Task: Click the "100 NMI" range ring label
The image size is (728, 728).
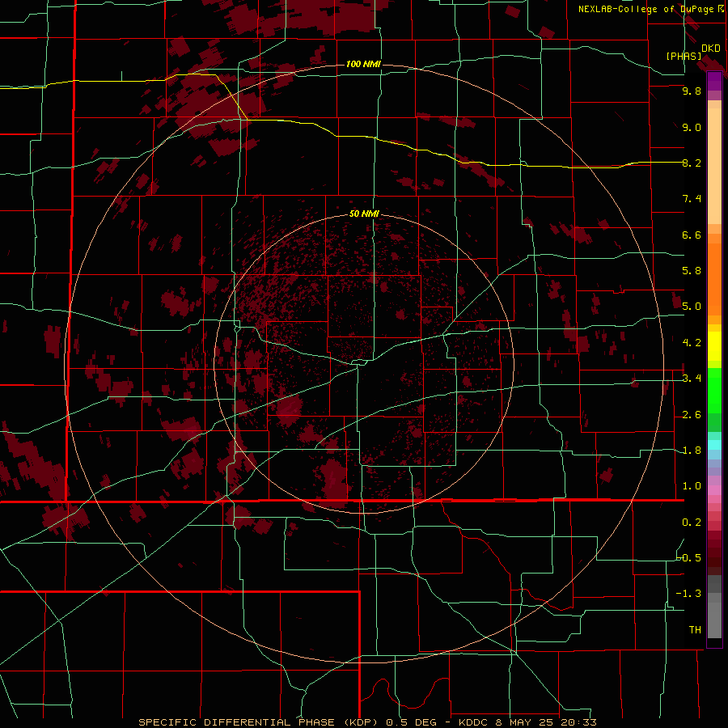Action: point(363,64)
